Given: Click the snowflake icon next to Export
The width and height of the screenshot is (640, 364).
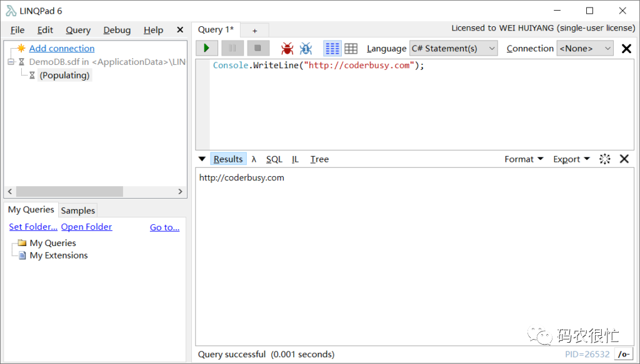Looking at the screenshot, I should point(604,159).
